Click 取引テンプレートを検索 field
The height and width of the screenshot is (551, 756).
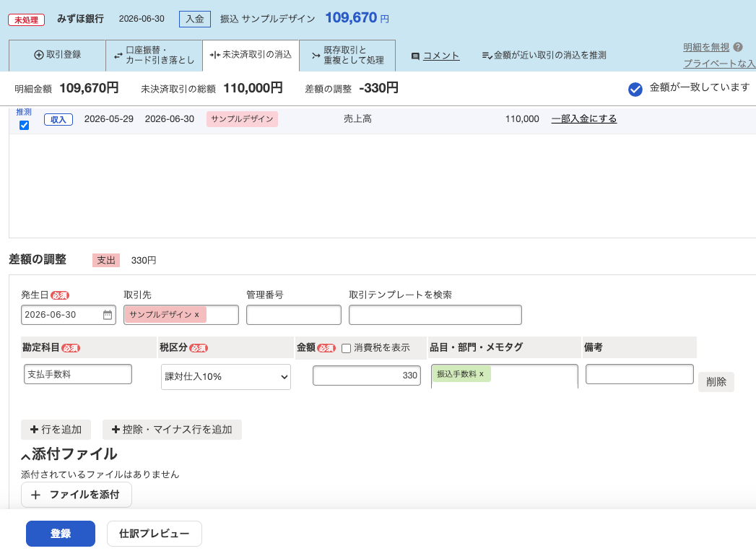pos(435,315)
